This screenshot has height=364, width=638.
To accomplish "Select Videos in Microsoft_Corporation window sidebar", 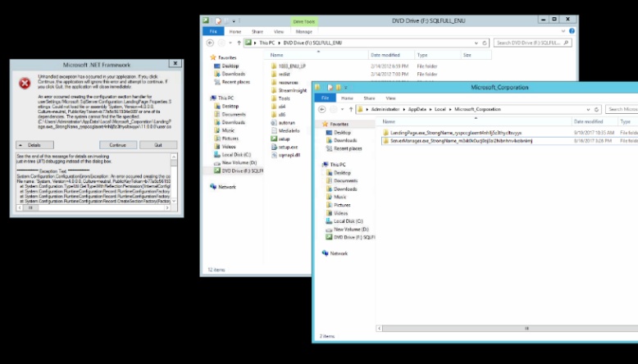I will pyautogui.click(x=337, y=213).
